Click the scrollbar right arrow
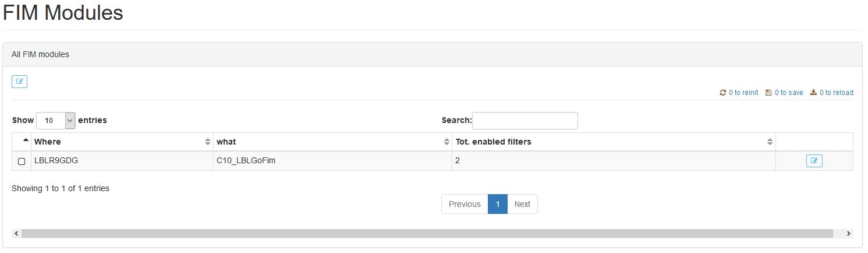This screenshot has width=868, height=253. (848, 233)
